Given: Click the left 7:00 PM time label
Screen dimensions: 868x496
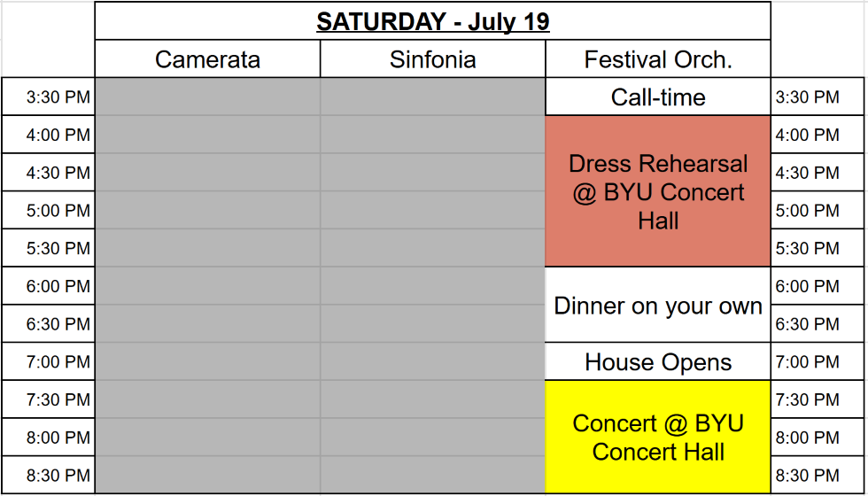Looking at the screenshot, I should pos(58,362).
